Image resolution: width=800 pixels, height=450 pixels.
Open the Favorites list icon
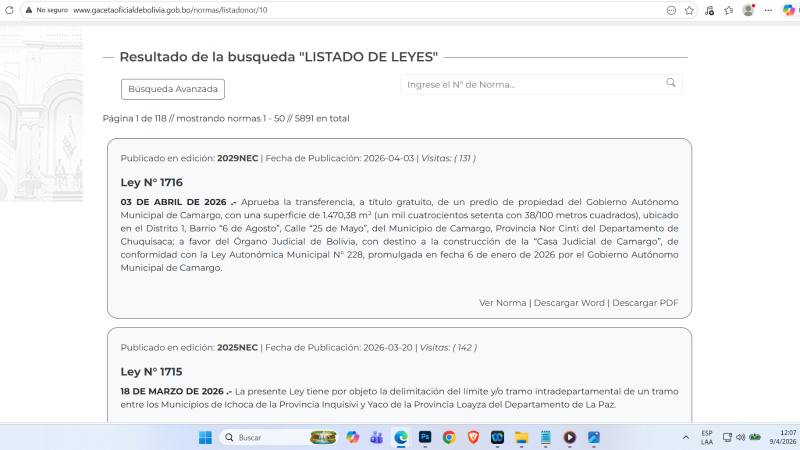pos(729,10)
